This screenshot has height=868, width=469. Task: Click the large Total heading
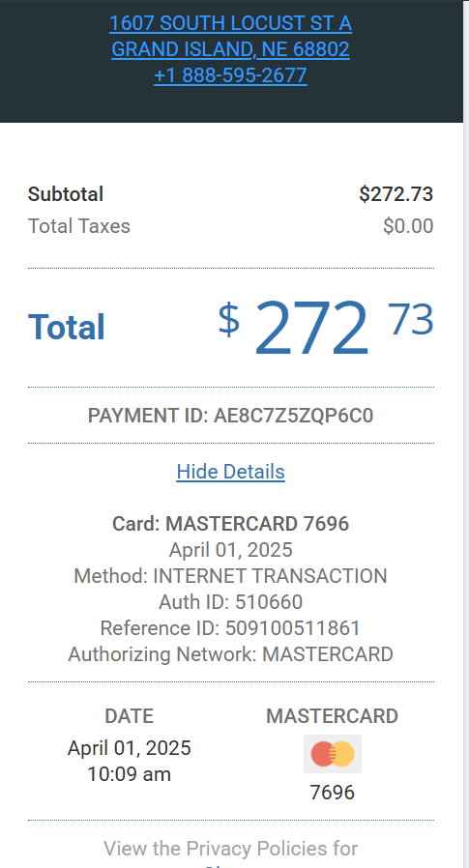(67, 327)
